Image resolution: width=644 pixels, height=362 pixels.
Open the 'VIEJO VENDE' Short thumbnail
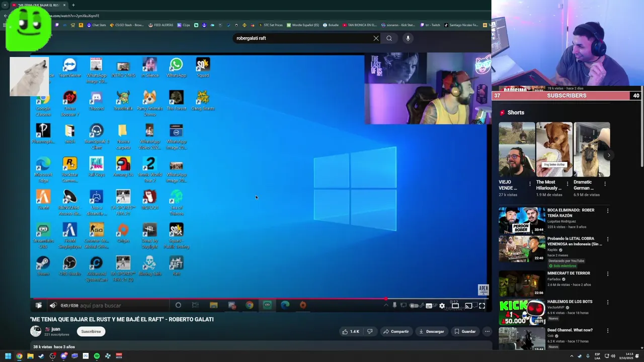tap(517, 149)
